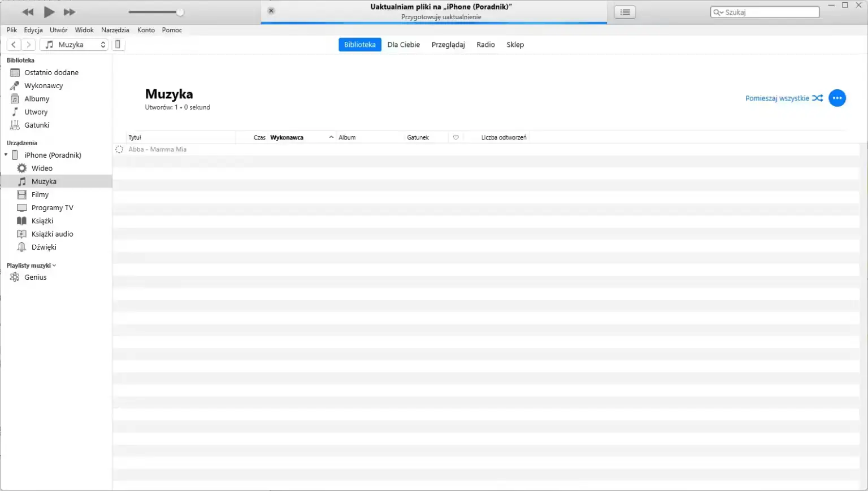Click the iPhone device icon in the toolbar
Viewport: 868px width, 491px height.
pyautogui.click(x=118, y=44)
